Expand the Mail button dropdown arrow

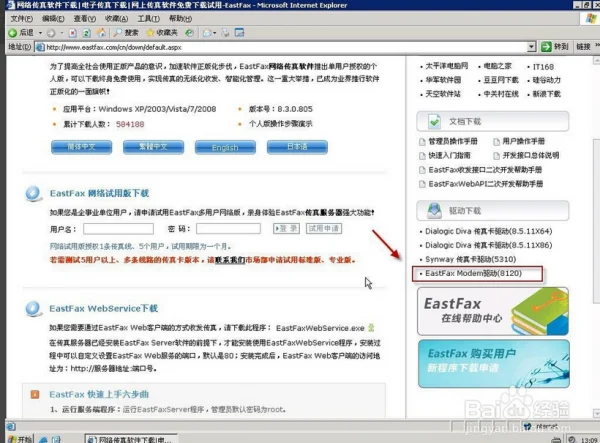[x=214, y=33]
